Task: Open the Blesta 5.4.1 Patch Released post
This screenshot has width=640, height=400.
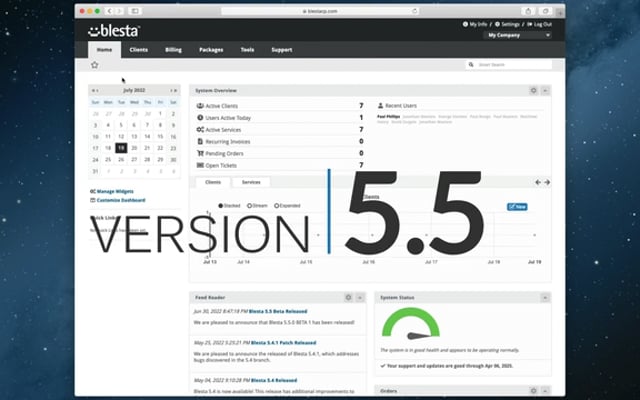Action: [x=283, y=342]
